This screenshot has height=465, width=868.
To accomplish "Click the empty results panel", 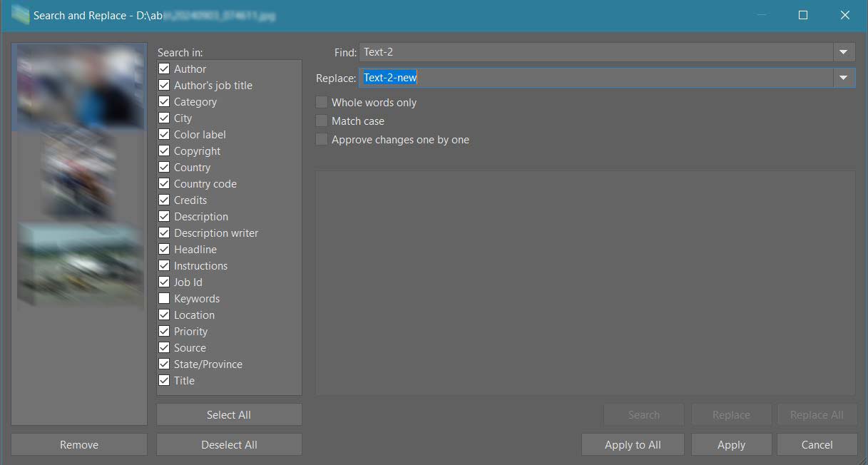I will tap(586, 282).
